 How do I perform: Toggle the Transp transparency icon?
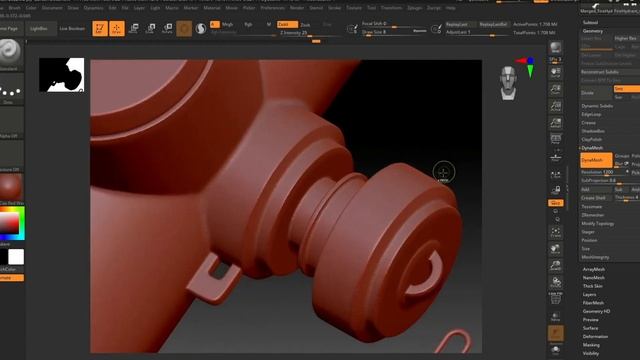click(x=556, y=316)
